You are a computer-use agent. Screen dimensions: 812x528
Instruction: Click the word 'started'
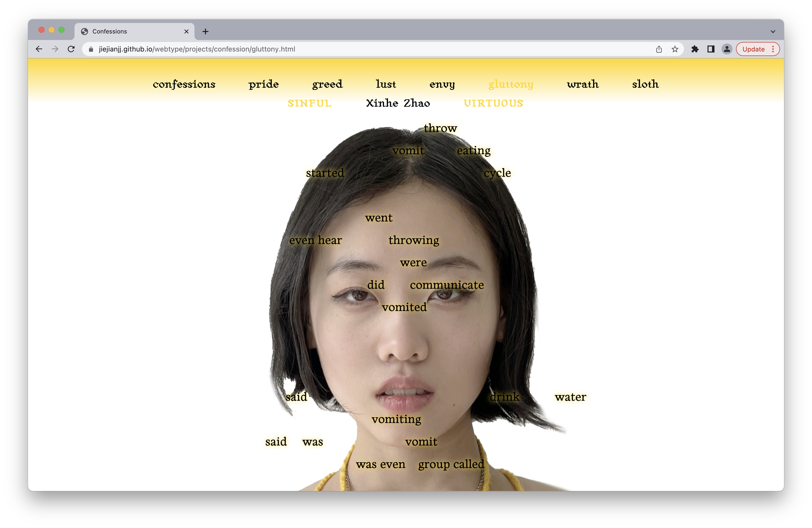(x=325, y=173)
